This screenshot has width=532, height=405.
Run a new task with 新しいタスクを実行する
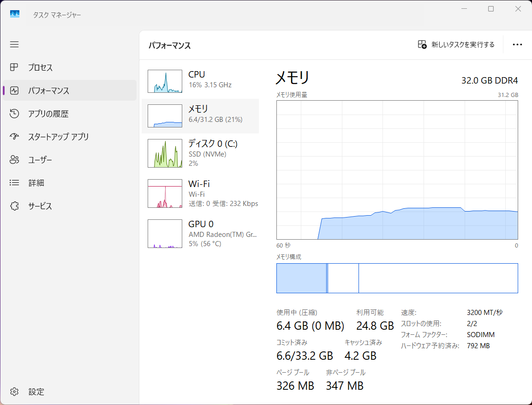(x=456, y=44)
